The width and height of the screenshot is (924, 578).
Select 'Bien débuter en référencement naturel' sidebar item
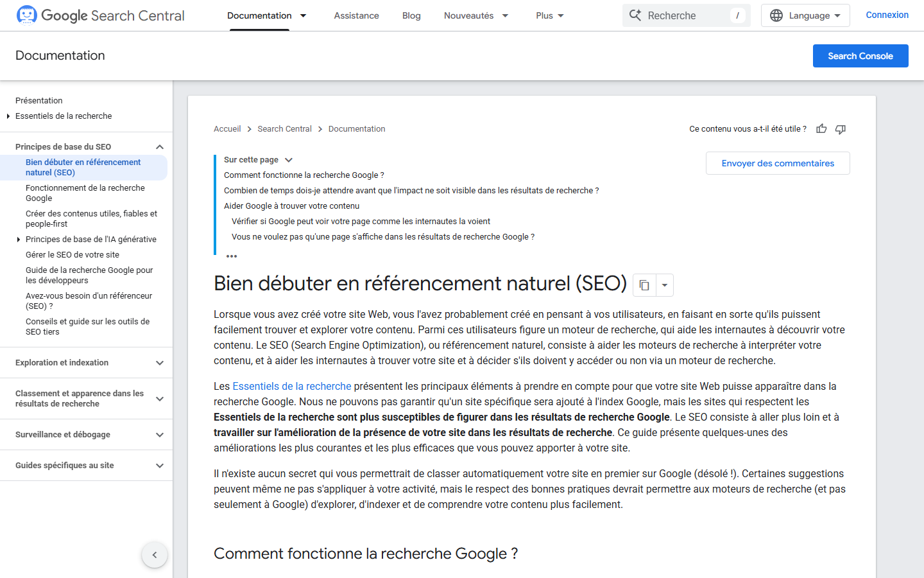(x=83, y=168)
